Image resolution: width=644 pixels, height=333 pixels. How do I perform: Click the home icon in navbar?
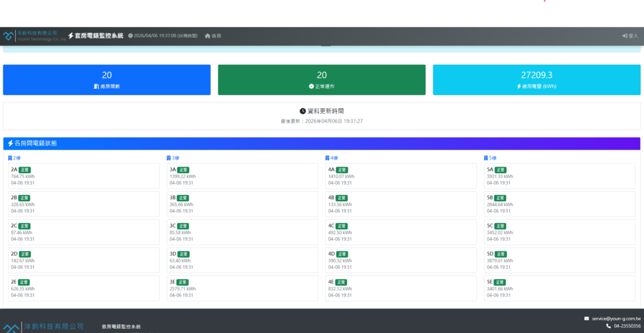point(208,36)
